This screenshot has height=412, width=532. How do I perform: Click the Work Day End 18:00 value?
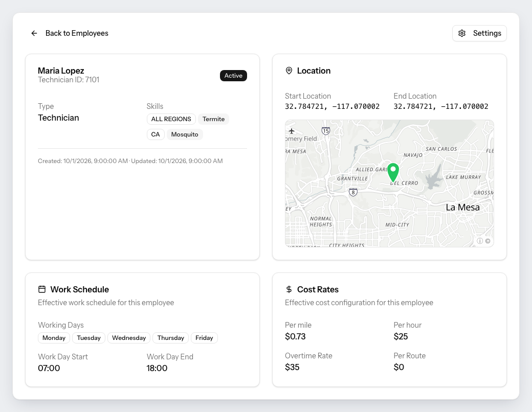(x=157, y=368)
